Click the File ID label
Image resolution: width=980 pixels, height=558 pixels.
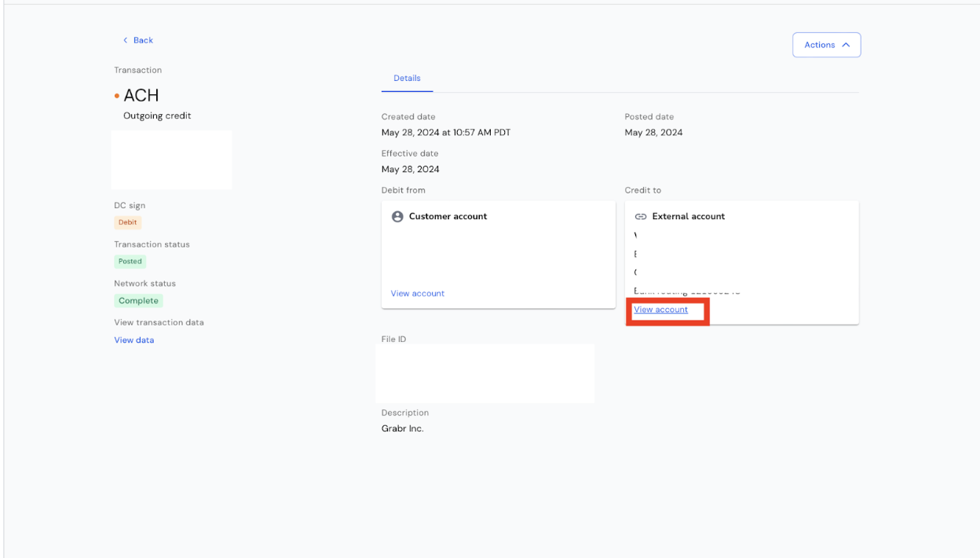click(x=394, y=340)
